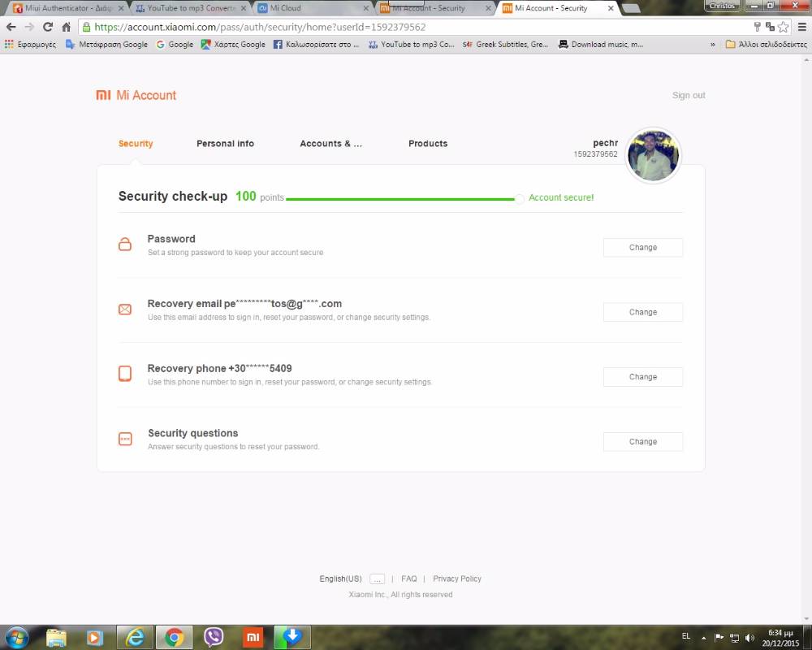The width and height of the screenshot is (812, 650).
Task: Click the Recovery phone device icon
Action: point(125,373)
